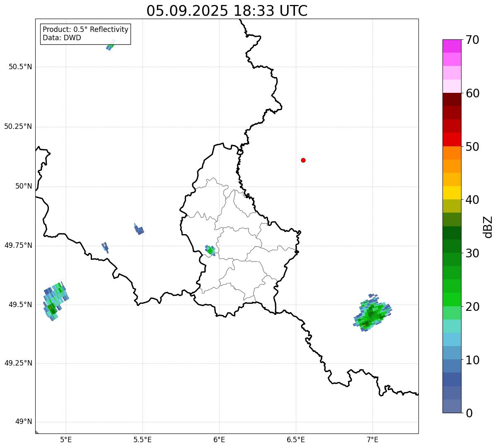Click the bright red colorbar swatch above 50
498x448 pixels.
pyautogui.click(x=452, y=139)
